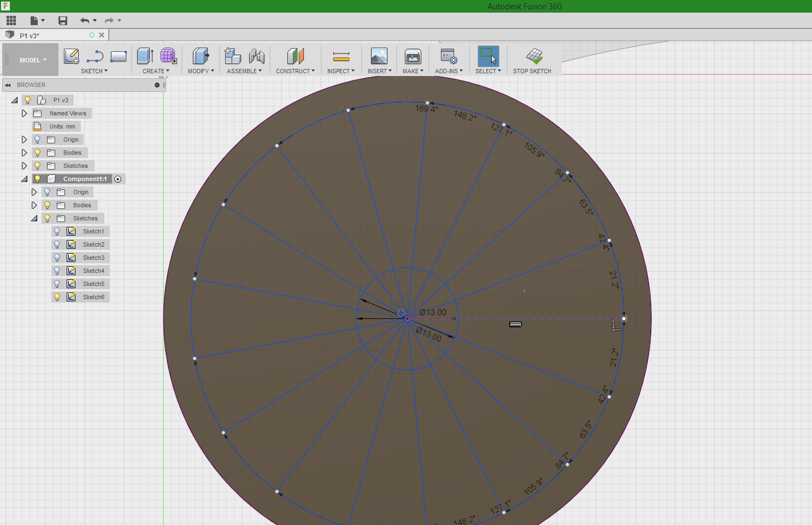Open the MODIFY dropdown menu
This screenshot has width=812, height=525.
[x=201, y=71]
